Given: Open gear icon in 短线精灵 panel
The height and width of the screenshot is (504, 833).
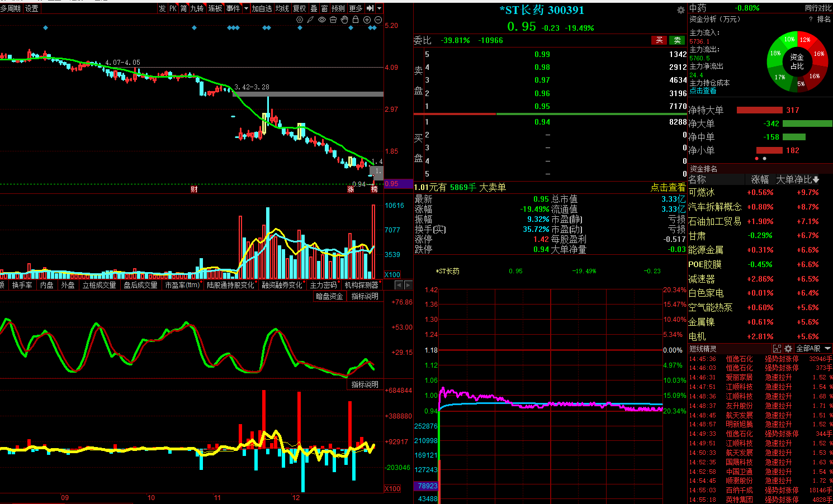Looking at the screenshot, I should pyautogui.click(x=788, y=349).
